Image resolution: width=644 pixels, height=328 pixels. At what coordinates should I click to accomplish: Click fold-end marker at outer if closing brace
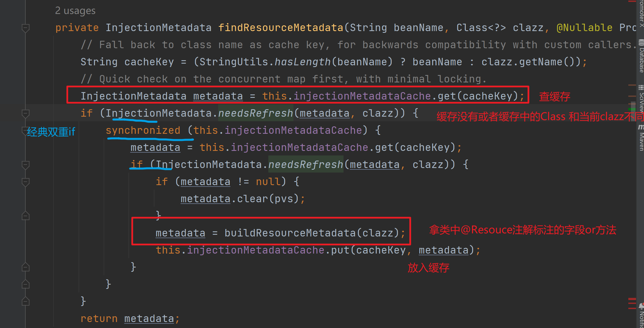point(26,301)
